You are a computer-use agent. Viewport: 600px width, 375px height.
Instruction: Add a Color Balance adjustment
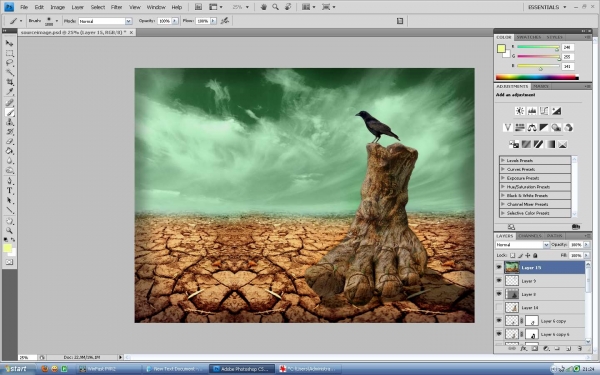coord(532,127)
